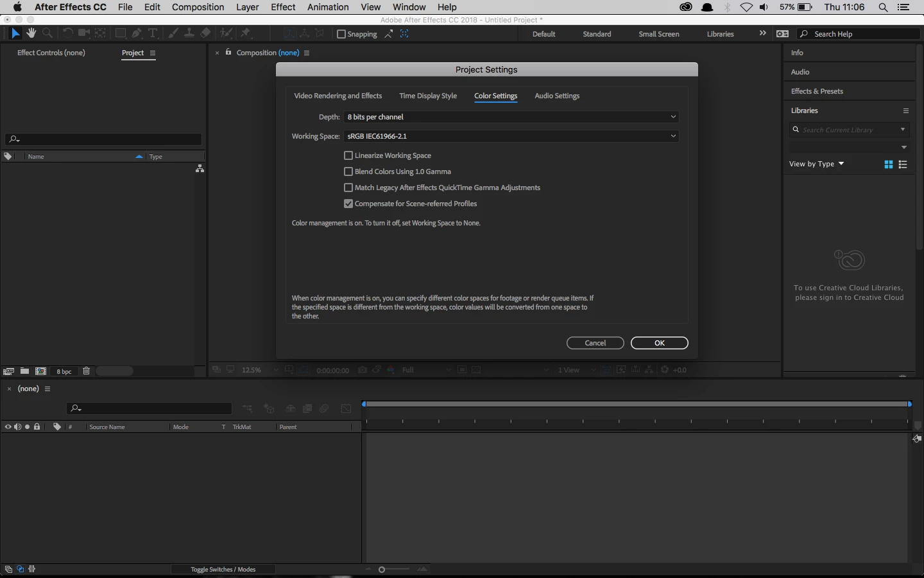The width and height of the screenshot is (924, 578).
Task: Click Toggle Switches / Modes button
Action: tap(223, 569)
